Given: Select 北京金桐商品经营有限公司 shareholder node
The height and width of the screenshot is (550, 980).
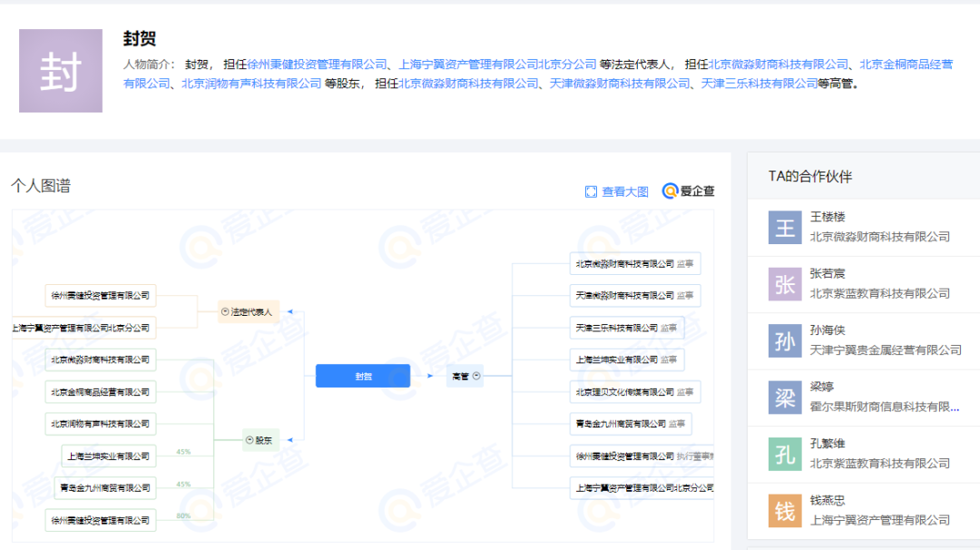Looking at the screenshot, I should (101, 392).
